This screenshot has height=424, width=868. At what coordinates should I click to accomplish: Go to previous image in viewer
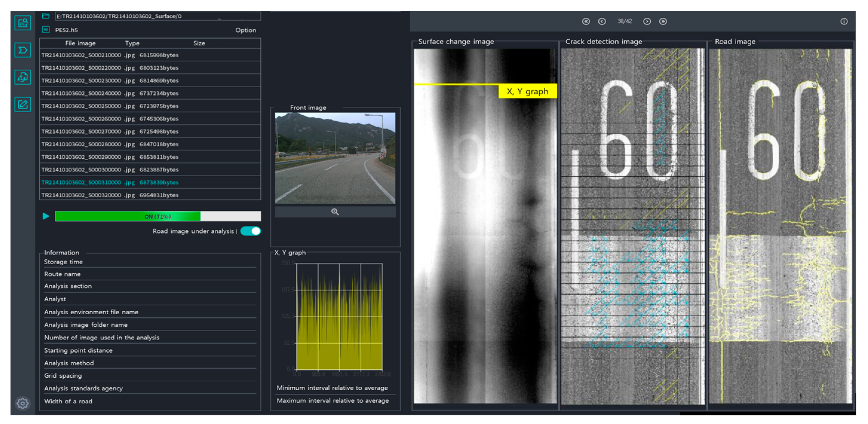click(x=602, y=22)
